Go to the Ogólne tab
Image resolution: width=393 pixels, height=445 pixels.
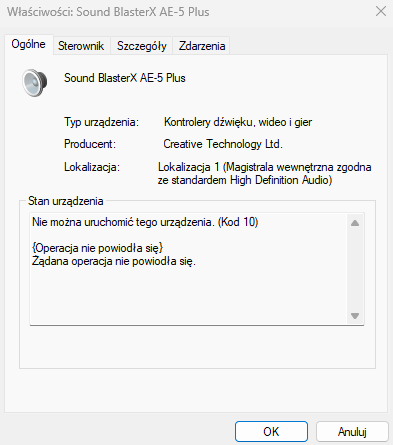point(28,44)
